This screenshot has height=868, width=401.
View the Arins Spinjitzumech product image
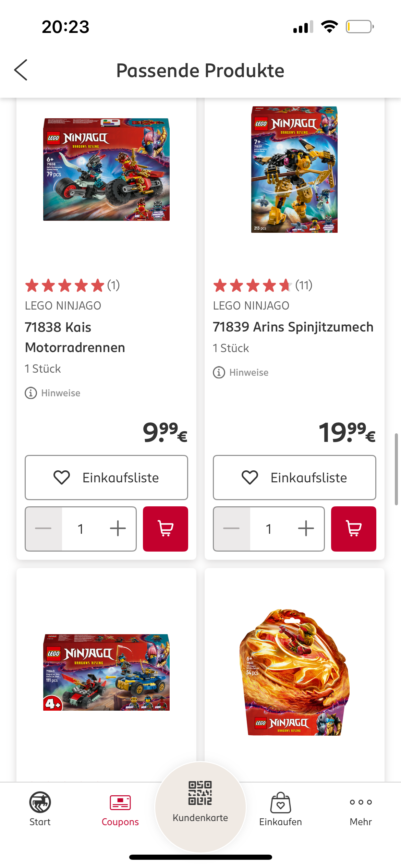pos(294,169)
